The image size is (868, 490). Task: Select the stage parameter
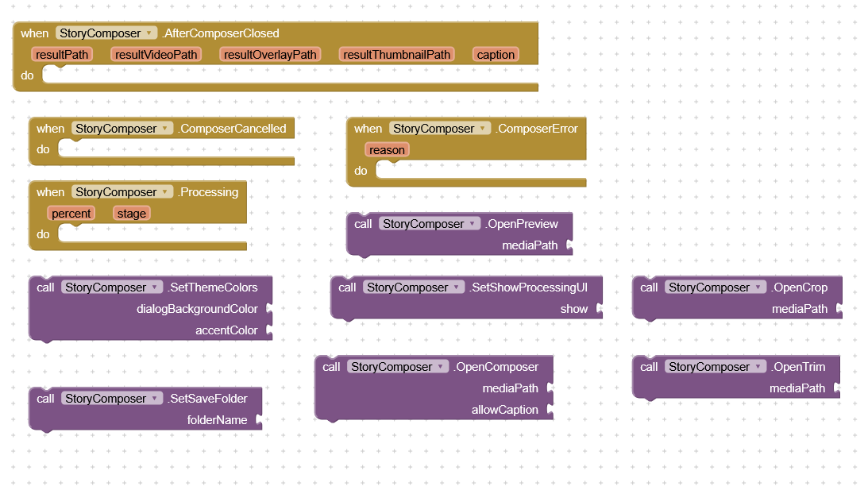click(132, 214)
